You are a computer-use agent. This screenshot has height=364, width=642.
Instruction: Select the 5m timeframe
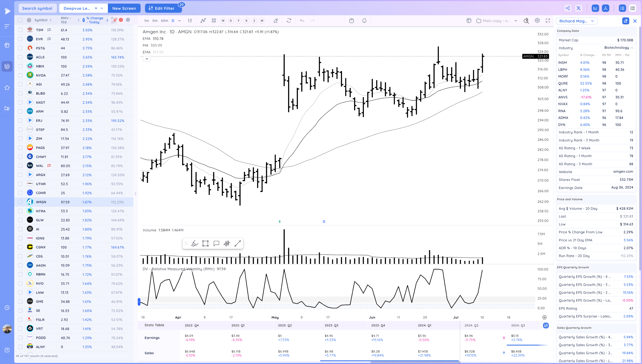click(x=155, y=21)
